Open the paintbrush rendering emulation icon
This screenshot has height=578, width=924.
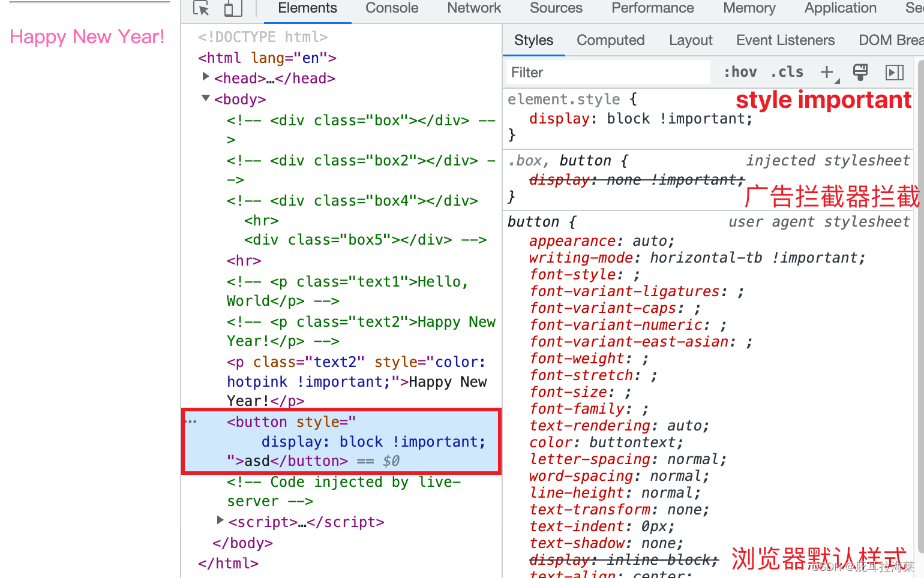tap(860, 73)
